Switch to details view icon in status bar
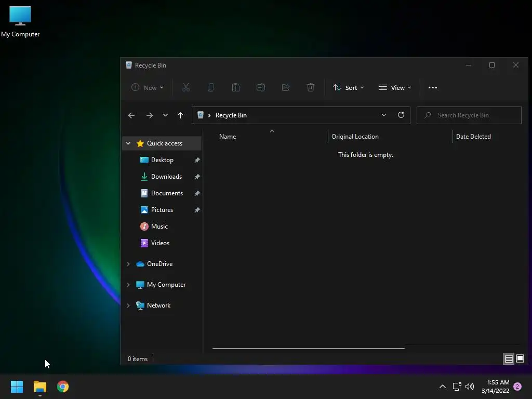Screen dimensions: 532x399 tap(509, 358)
